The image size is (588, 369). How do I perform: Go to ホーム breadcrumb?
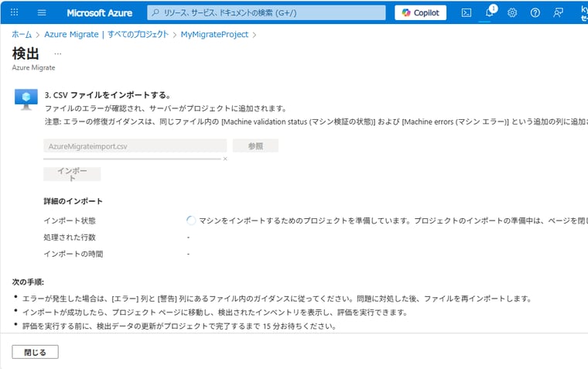click(22, 35)
